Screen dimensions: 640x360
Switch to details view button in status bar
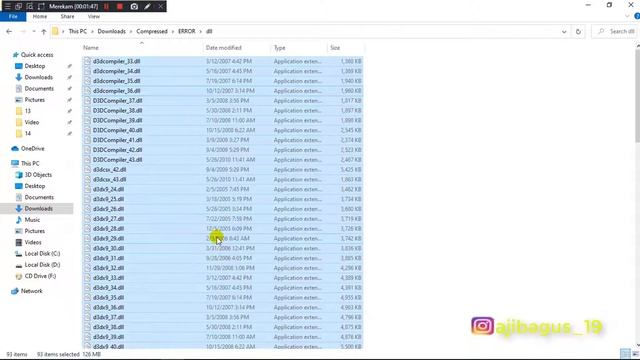[624, 353]
